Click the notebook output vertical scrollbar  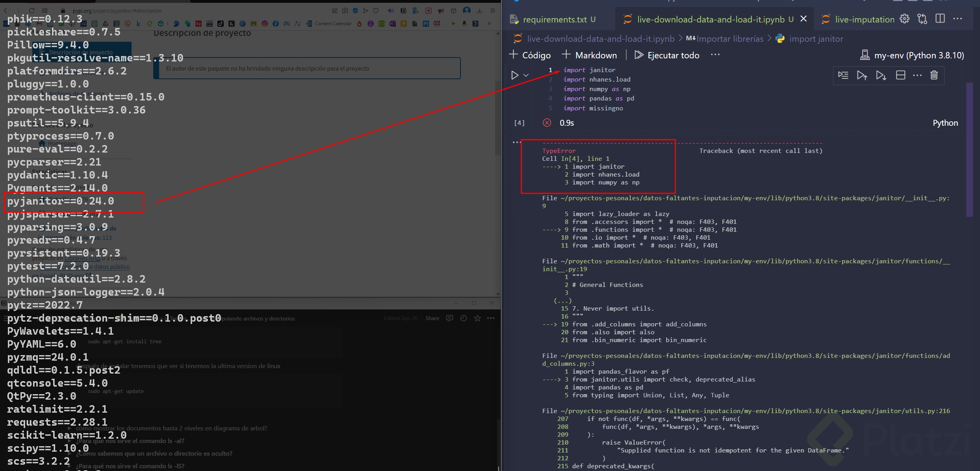(969, 150)
